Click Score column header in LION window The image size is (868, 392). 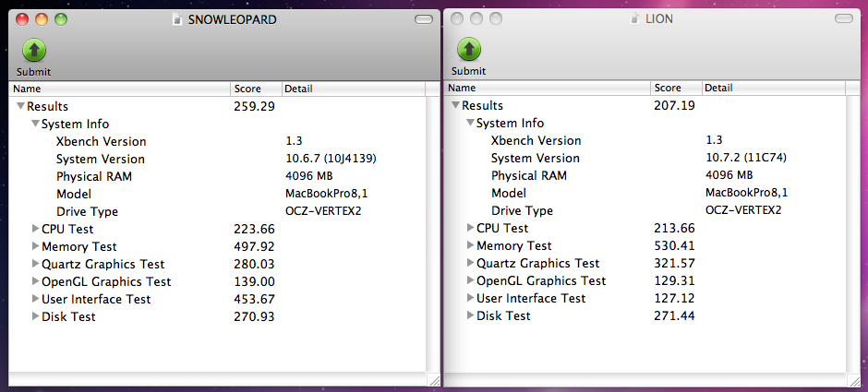coord(677,88)
